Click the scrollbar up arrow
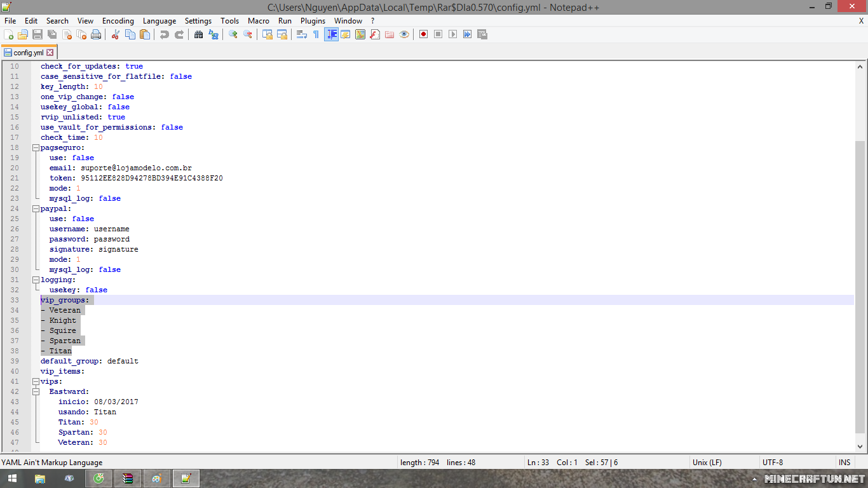 point(860,66)
